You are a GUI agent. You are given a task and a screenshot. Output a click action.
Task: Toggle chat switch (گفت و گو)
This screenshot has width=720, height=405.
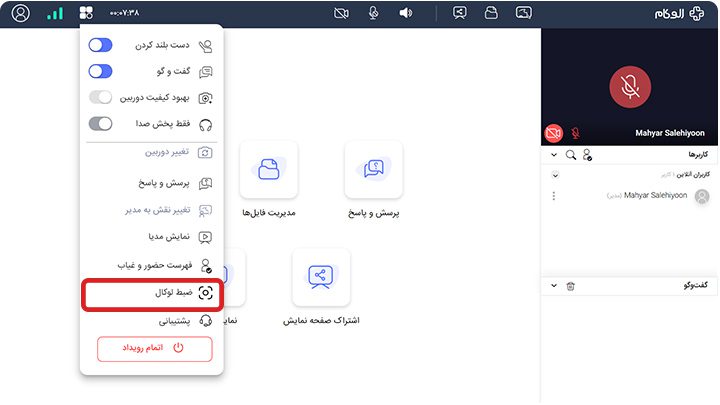point(101,71)
